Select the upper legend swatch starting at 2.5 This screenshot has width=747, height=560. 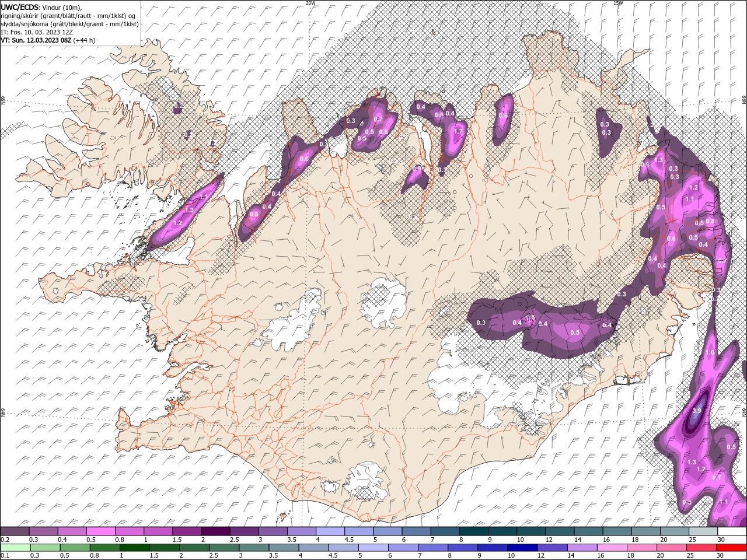point(243,531)
